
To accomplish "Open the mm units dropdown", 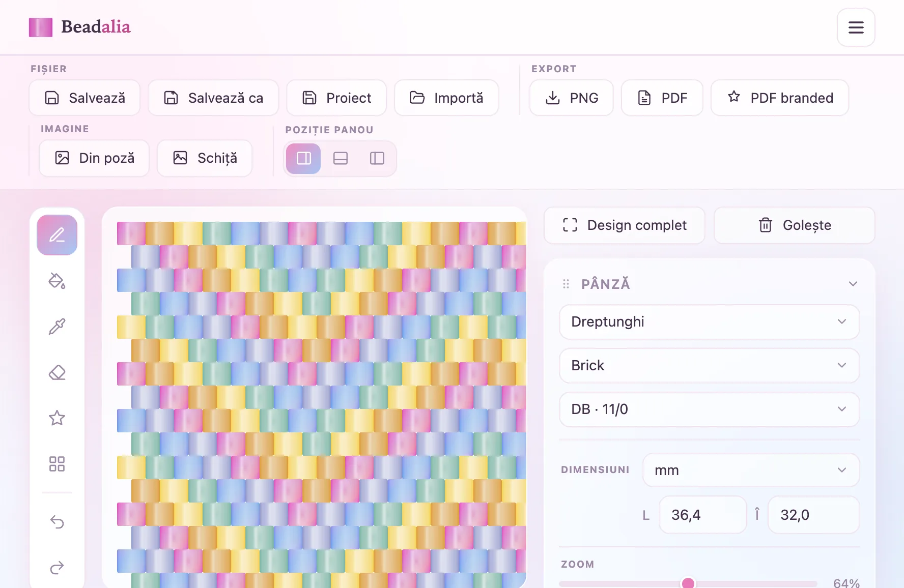I will pos(751,471).
